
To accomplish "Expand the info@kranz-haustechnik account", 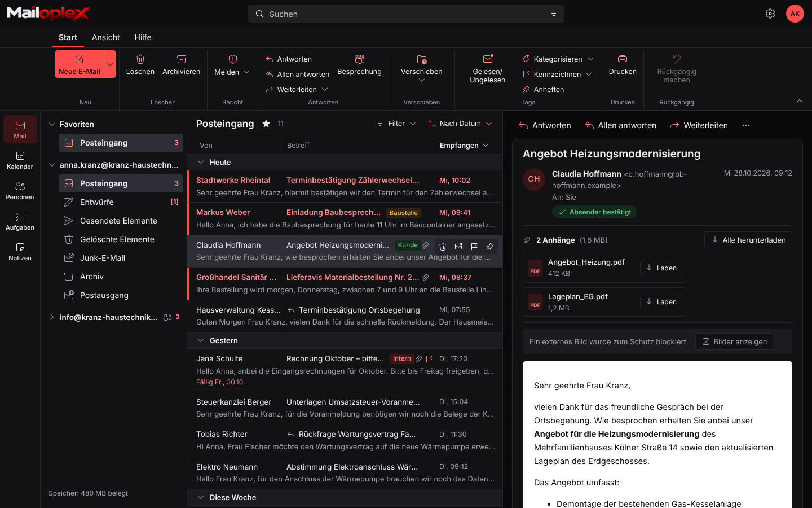I will tap(52, 317).
